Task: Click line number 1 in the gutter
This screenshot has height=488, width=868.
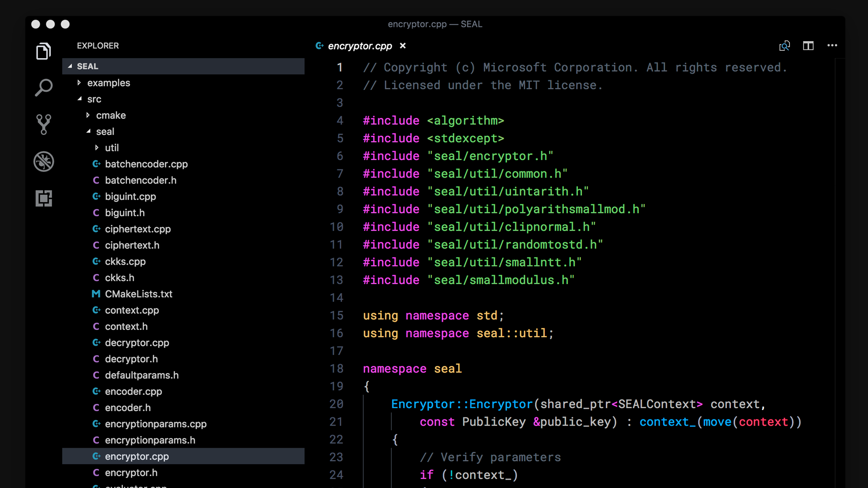Action: (340, 67)
